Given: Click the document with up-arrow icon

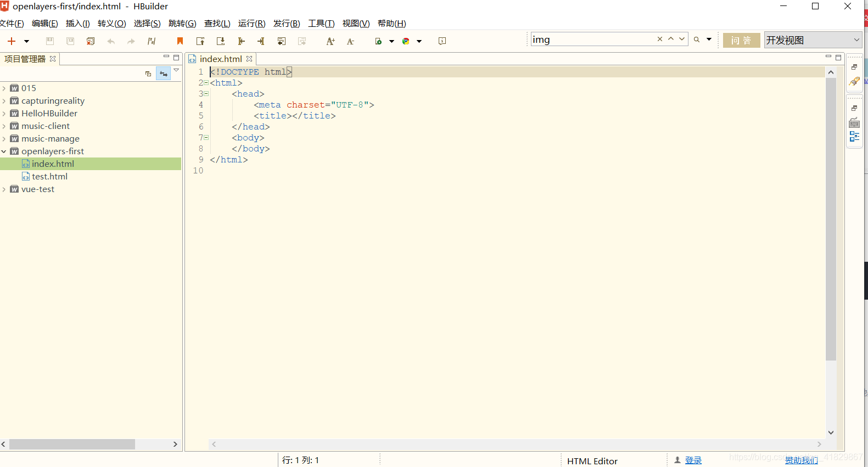Looking at the screenshot, I should [200, 41].
